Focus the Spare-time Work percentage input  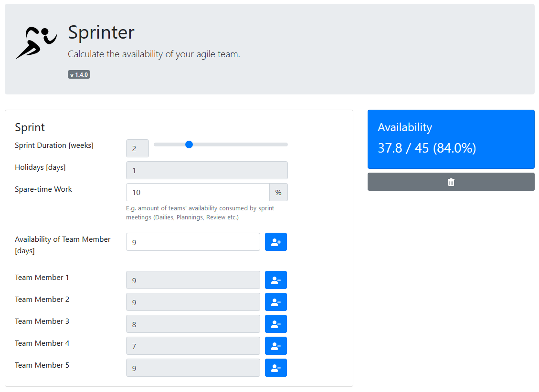(x=198, y=192)
